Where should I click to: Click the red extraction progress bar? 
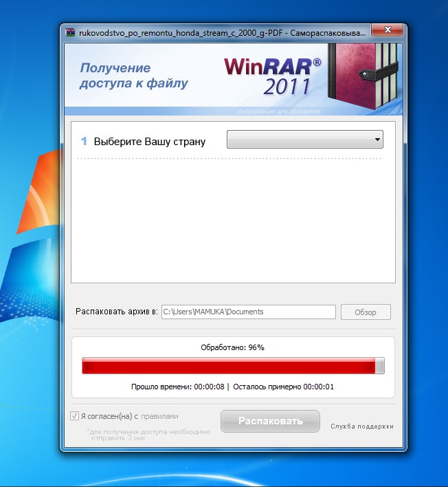pyautogui.click(x=233, y=365)
